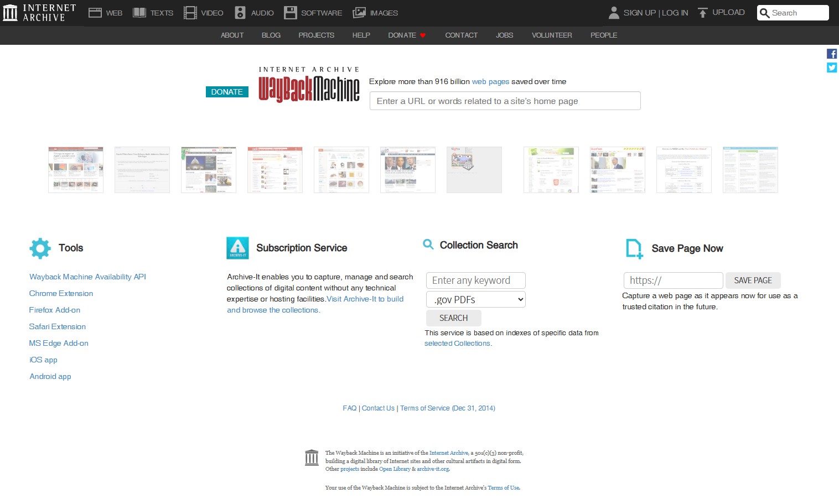Open the Audio speaker icon
839x504 pixels.
[x=240, y=13]
